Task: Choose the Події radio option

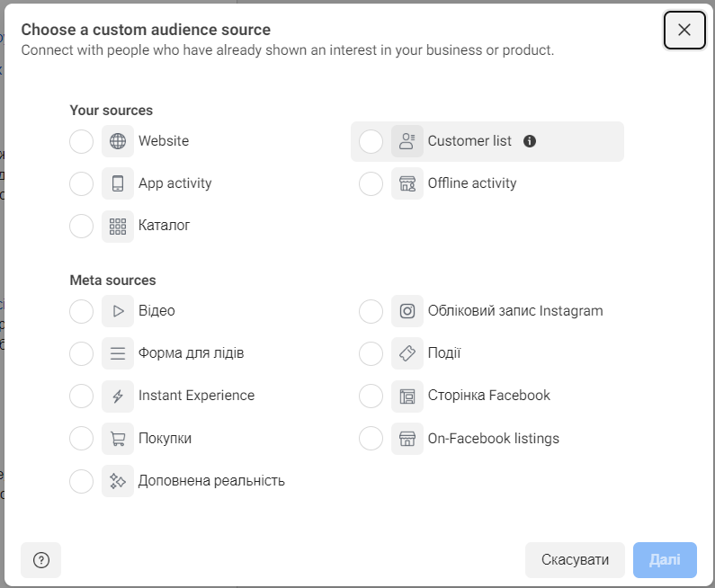Action: (371, 353)
